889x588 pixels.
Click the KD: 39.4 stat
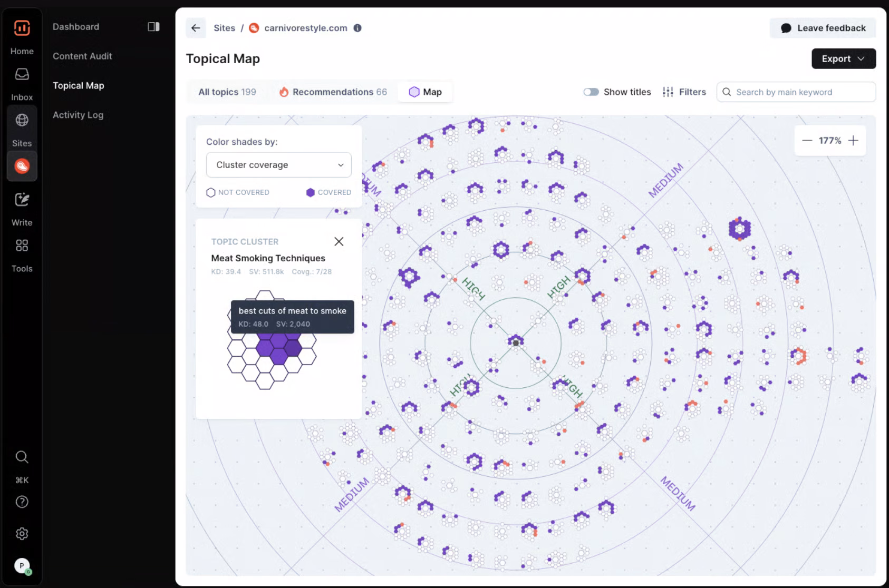(x=226, y=272)
